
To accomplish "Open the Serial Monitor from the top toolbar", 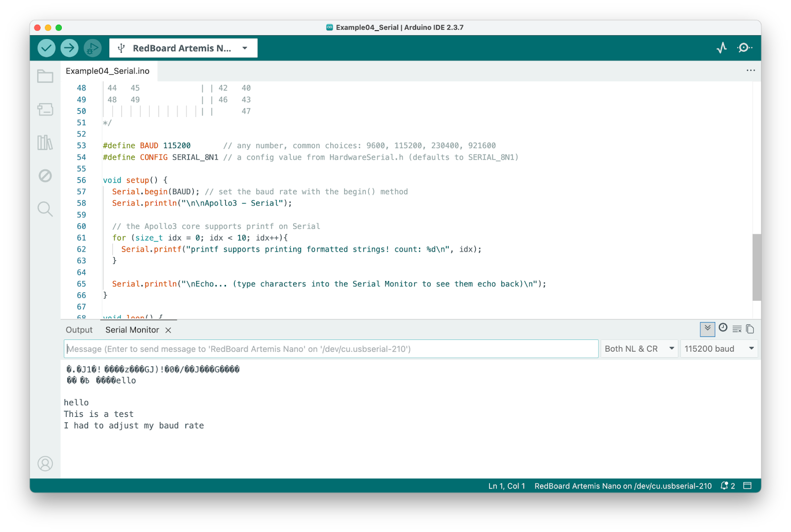I will pyautogui.click(x=745, y=47).
